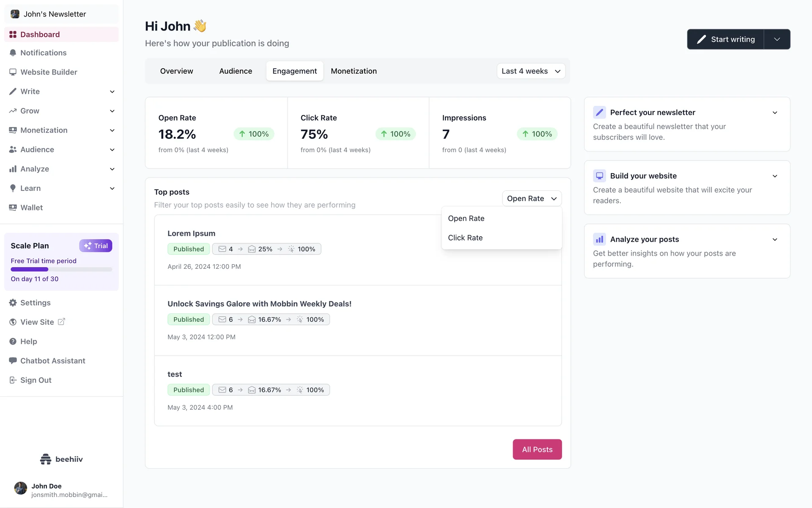Viewport: 812px width, 508px height.
Task: Click the Chatbot Assistant speech icon
Action: point(13,361)
